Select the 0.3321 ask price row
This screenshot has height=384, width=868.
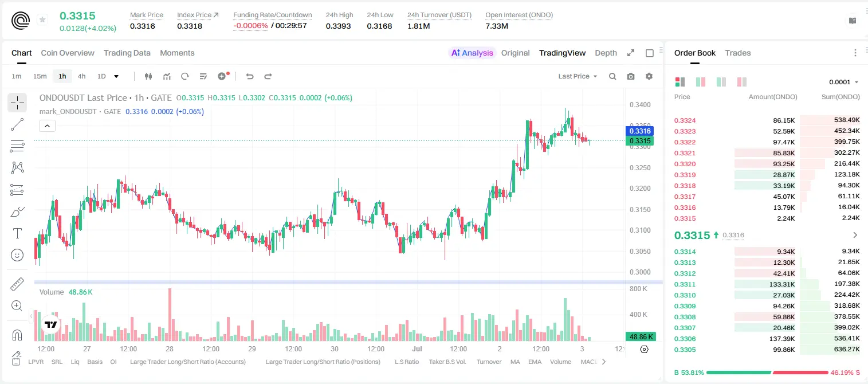tap(767, 153)
